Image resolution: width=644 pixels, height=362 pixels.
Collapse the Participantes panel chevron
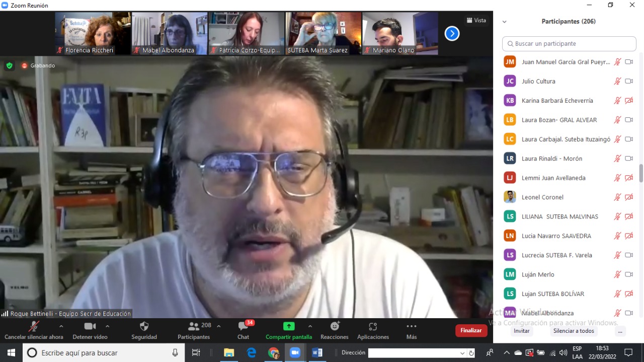(504, 22)
